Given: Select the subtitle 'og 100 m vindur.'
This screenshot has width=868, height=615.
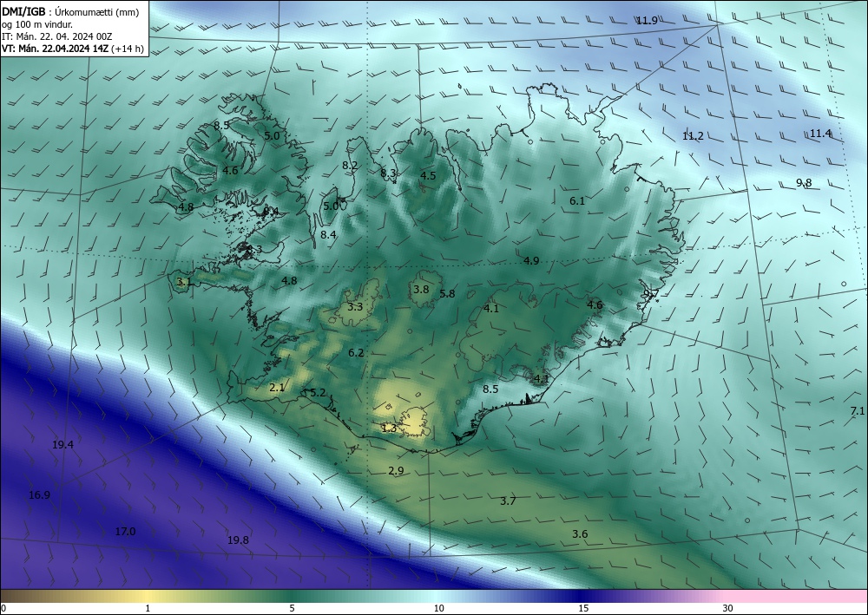Looking at the screenshot, I should pyautogui.click(x=37, y=24).
